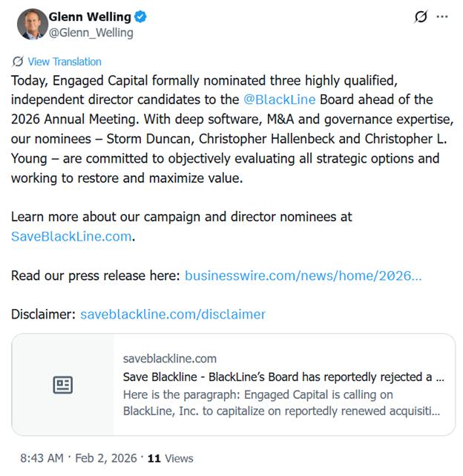Click the 11 Views count
This screenshot has height=476, width=463.
tap(170, 458)
